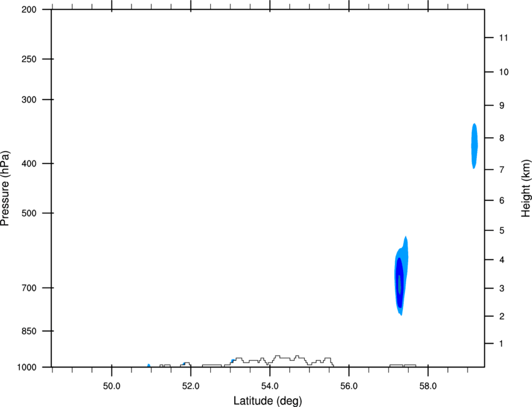Click the 54.0 latitude tick label

(270, 386)
